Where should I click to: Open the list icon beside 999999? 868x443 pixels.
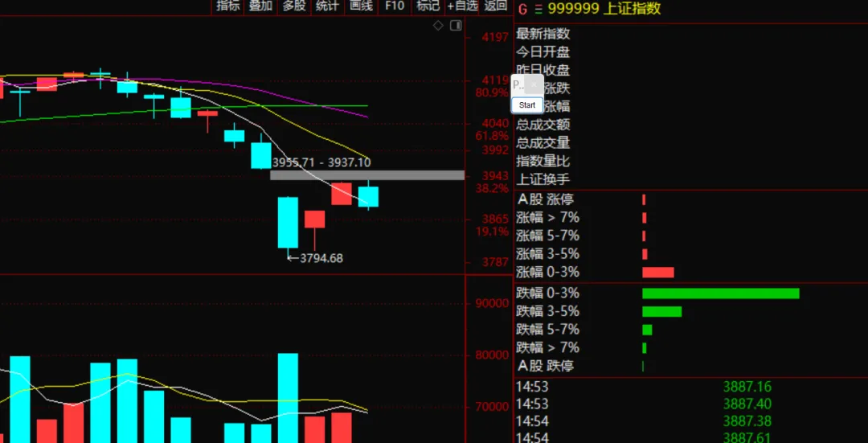point(538,9)
